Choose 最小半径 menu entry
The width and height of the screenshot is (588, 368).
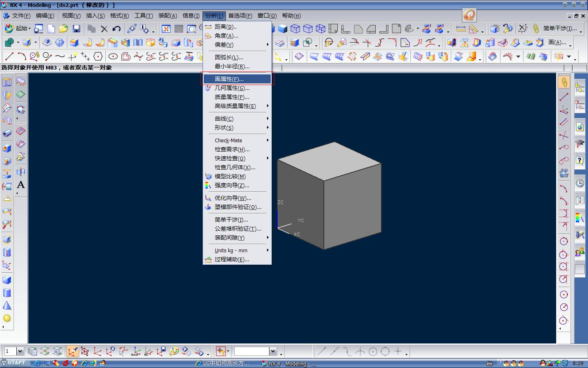[x=237, y=66]
